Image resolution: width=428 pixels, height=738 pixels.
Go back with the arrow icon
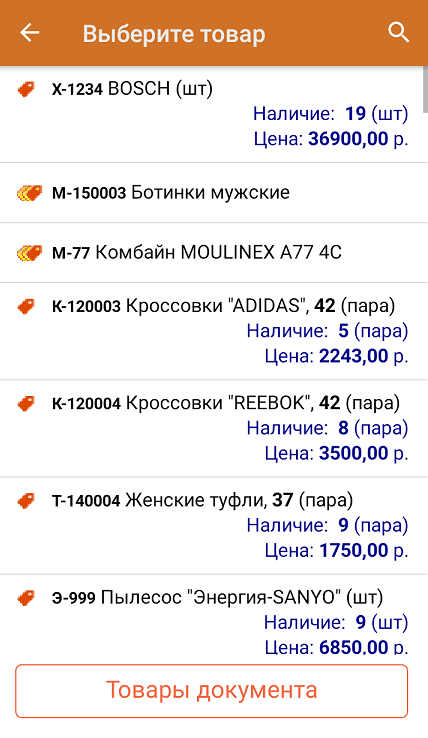[x=29, y=33]
